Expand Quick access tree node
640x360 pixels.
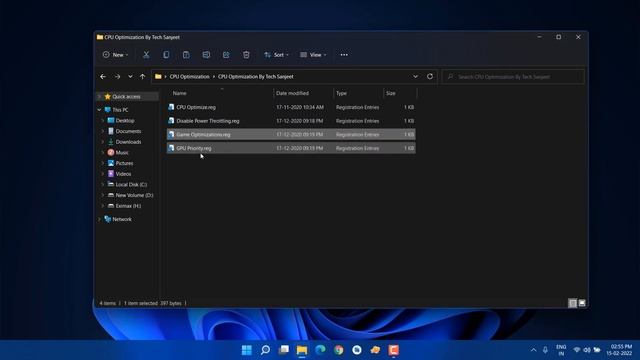tap(99, 97)
